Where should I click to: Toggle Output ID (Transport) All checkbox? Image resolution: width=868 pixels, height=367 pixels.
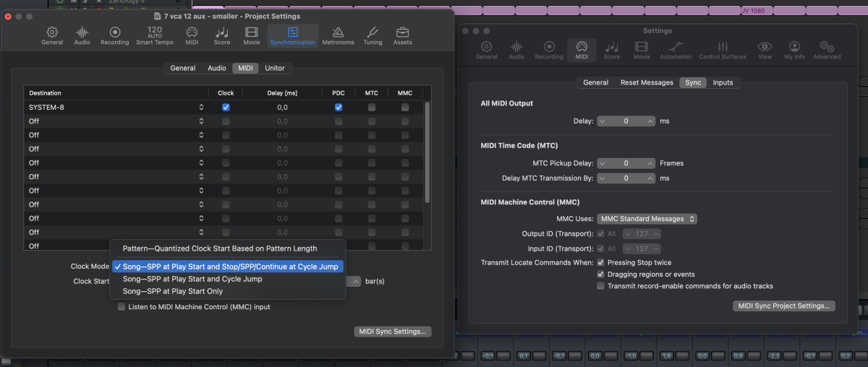click(x=600, y=234)
